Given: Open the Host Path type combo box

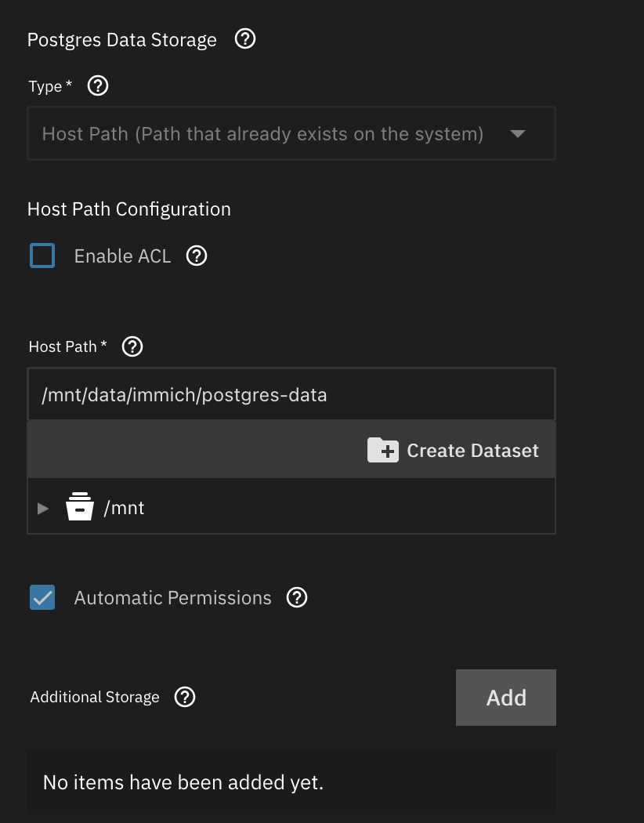Looking at the screenshot, I should pyautogui.click(x=291, y=133).
